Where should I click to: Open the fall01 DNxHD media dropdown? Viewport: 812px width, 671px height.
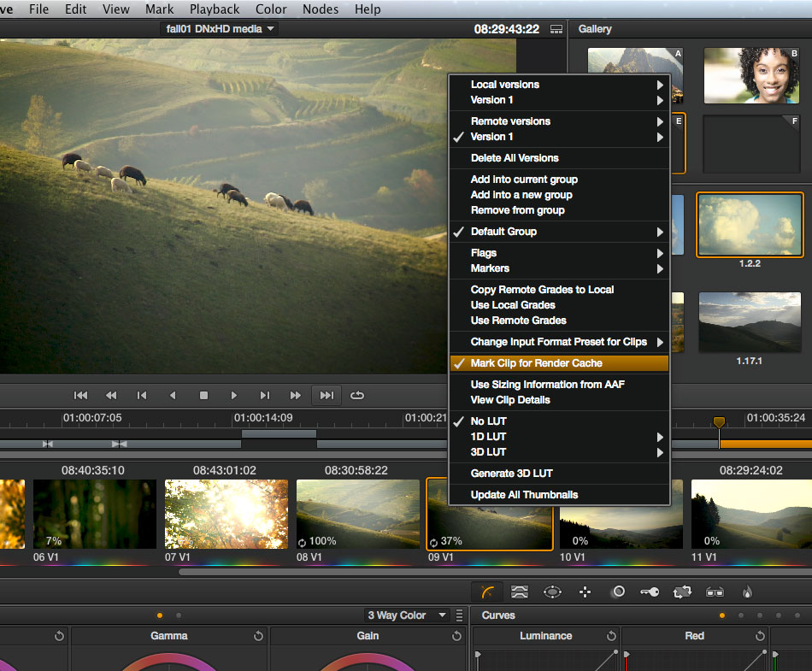click(220, 27)
